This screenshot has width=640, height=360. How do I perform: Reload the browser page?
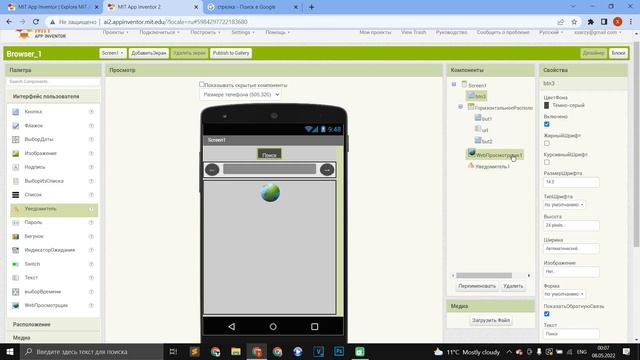(x=36, y=22)
